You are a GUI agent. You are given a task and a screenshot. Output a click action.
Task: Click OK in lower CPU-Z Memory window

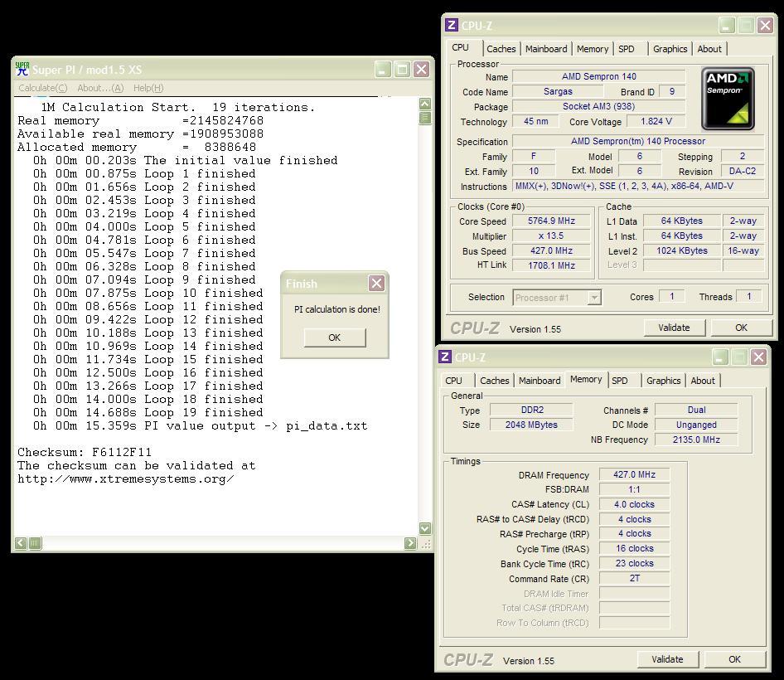coord(734,659)
